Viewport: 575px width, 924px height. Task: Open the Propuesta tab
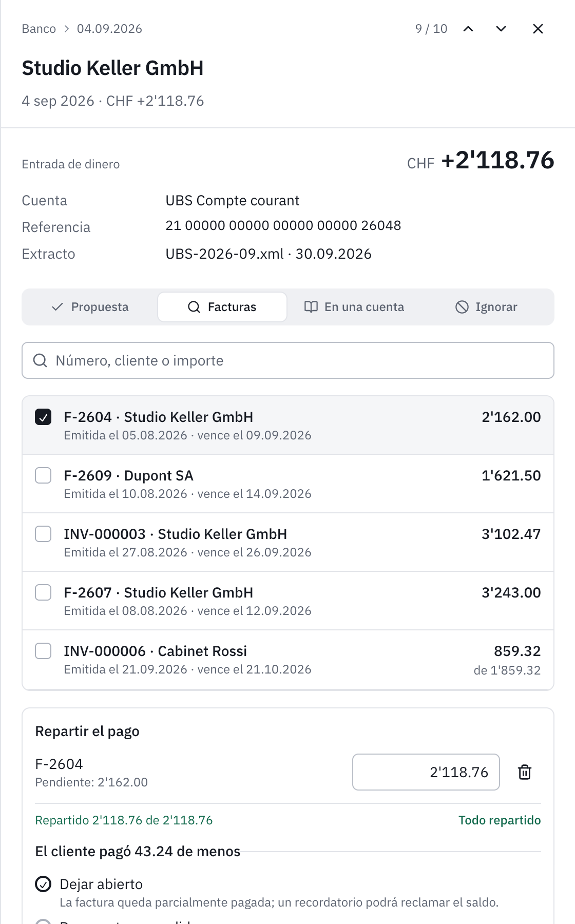point(90,307)
